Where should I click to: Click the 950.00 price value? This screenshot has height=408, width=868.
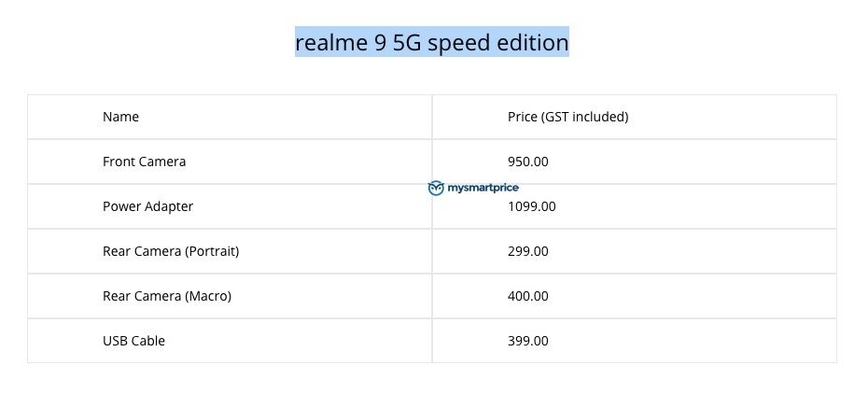point(527,162)
